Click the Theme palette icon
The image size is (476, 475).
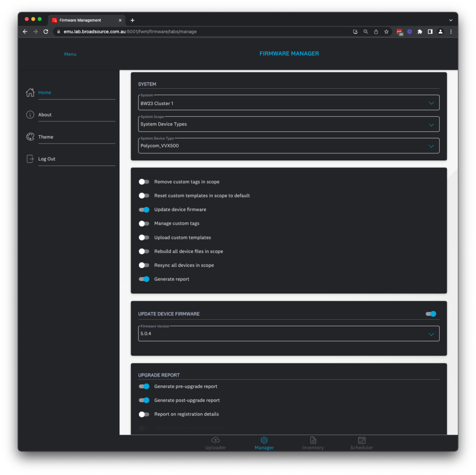point(30,137)
